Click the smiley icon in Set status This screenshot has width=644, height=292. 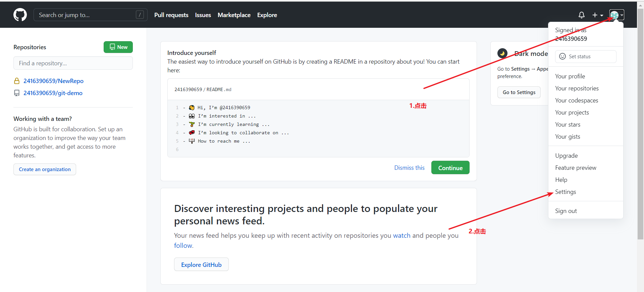click(x=562, y=57)
